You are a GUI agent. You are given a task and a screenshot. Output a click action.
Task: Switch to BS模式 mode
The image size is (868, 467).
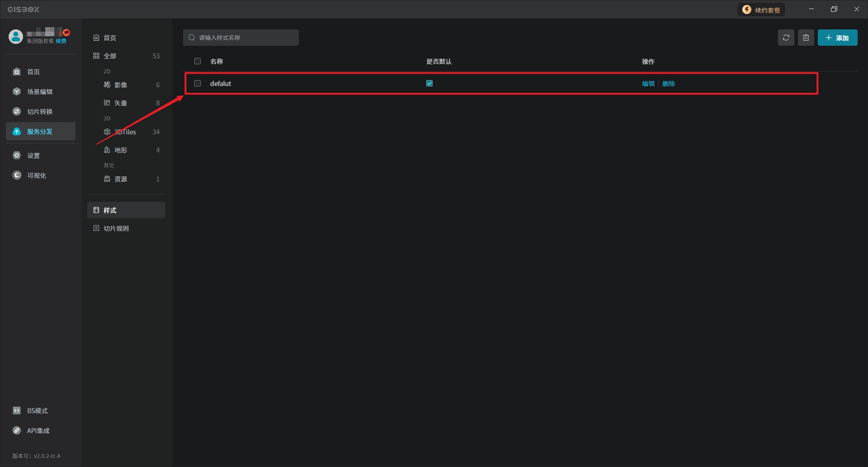click(x=37, y=411)
